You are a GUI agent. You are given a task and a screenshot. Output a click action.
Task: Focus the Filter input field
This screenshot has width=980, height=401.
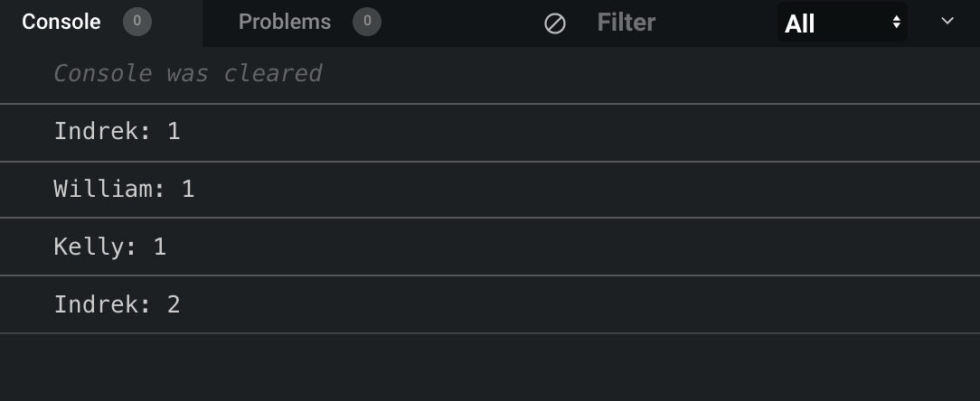coord(669,23)
